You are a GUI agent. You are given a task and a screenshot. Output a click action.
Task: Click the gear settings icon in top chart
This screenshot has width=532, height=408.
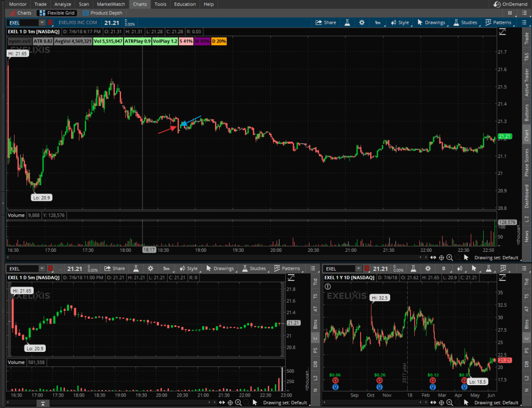(362, 22)
